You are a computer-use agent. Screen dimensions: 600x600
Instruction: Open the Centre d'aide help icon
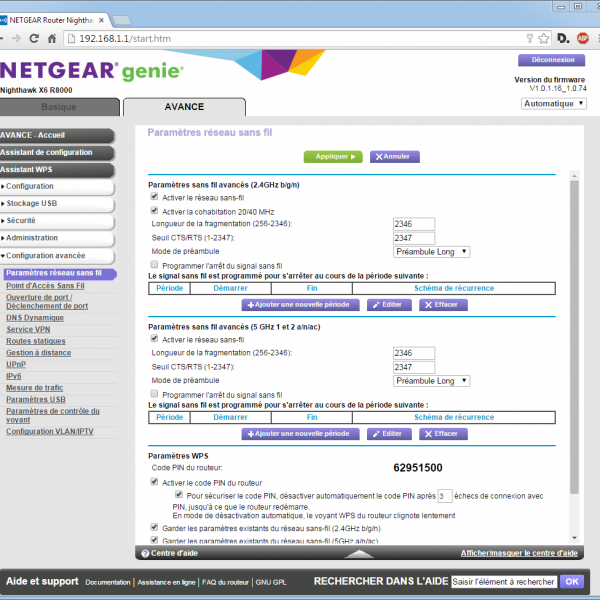pyautogui.click(x=145, y=553)
